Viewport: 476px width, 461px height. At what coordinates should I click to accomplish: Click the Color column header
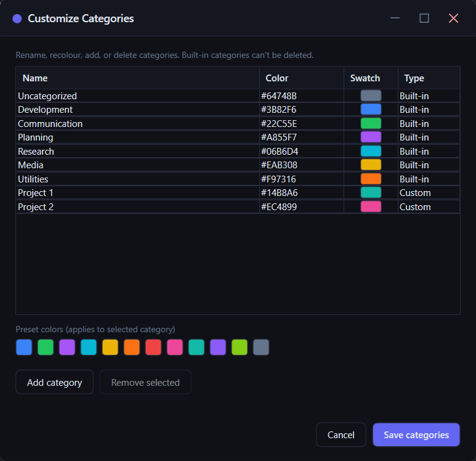(302, 78)
